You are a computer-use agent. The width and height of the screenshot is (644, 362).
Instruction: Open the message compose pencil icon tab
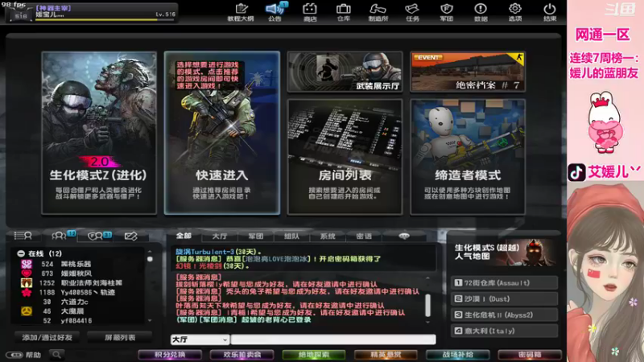130,236
